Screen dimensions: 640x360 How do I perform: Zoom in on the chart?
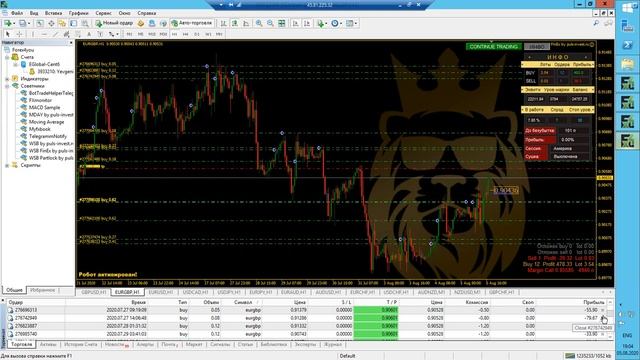tap(259, 24)
